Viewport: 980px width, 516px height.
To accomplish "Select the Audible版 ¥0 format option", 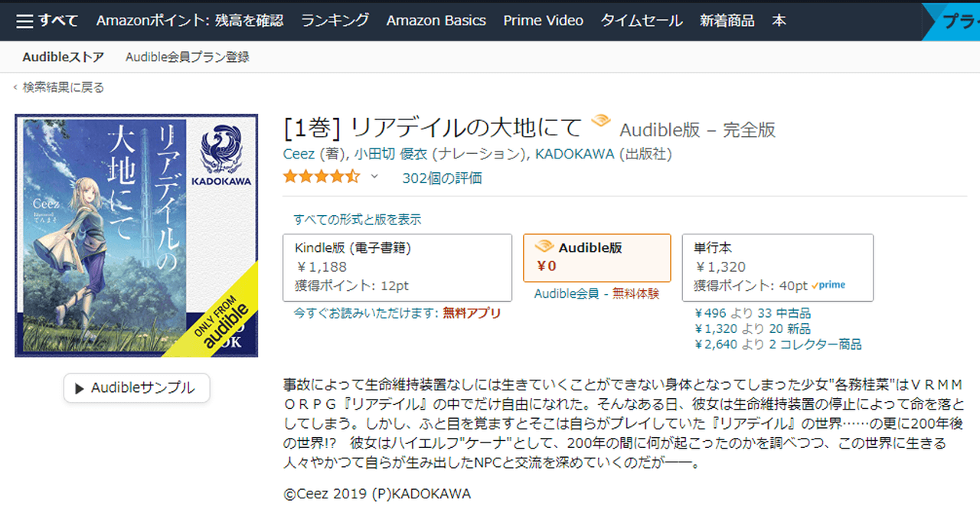I will tap(596, 258).
